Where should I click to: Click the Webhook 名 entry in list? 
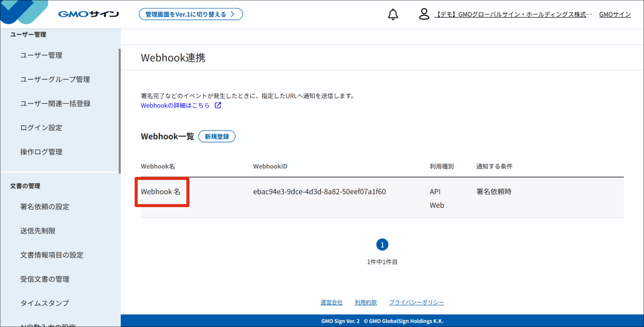click(x=161, y=192)
